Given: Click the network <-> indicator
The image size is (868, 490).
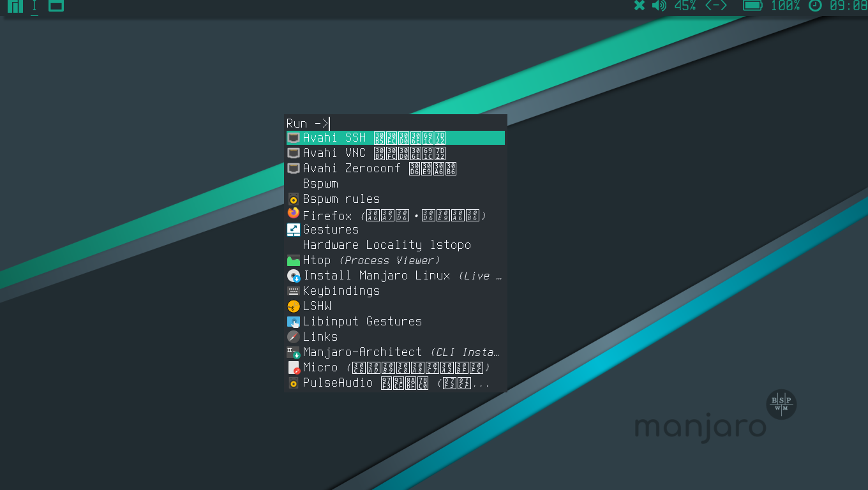Looking at the screenshot, I should (x=716, y=6).
